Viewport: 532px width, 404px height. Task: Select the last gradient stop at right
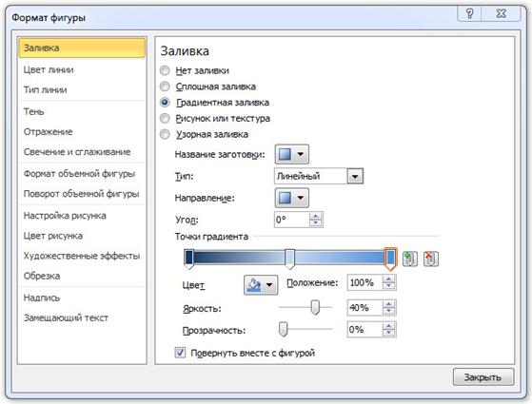pyautogui.click(x=390, y=259)
